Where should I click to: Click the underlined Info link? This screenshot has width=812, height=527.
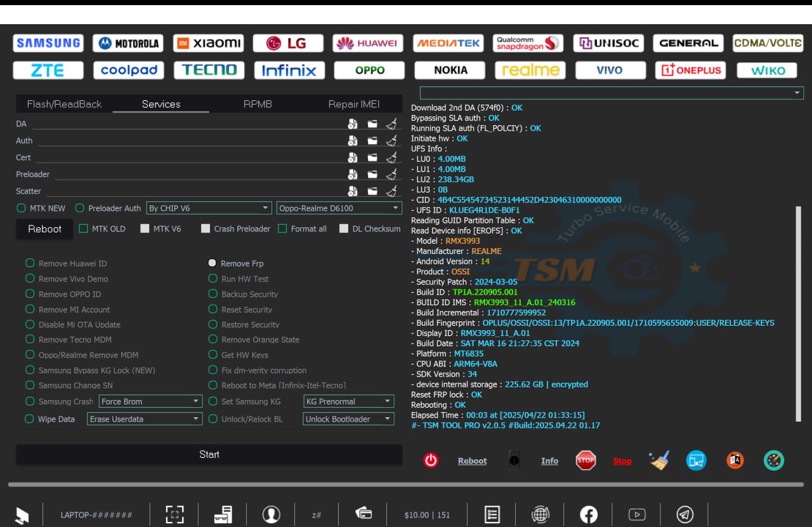549,461
